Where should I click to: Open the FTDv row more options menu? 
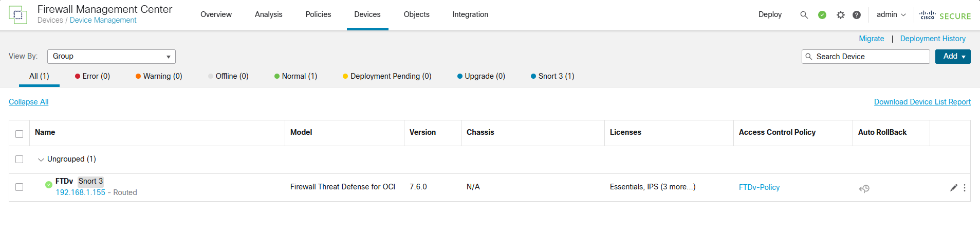[965, 188]
